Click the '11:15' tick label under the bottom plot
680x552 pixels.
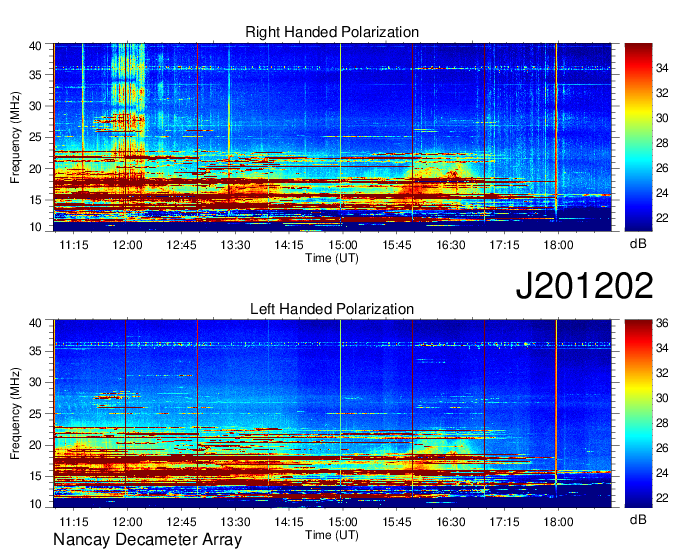point(74,522)
